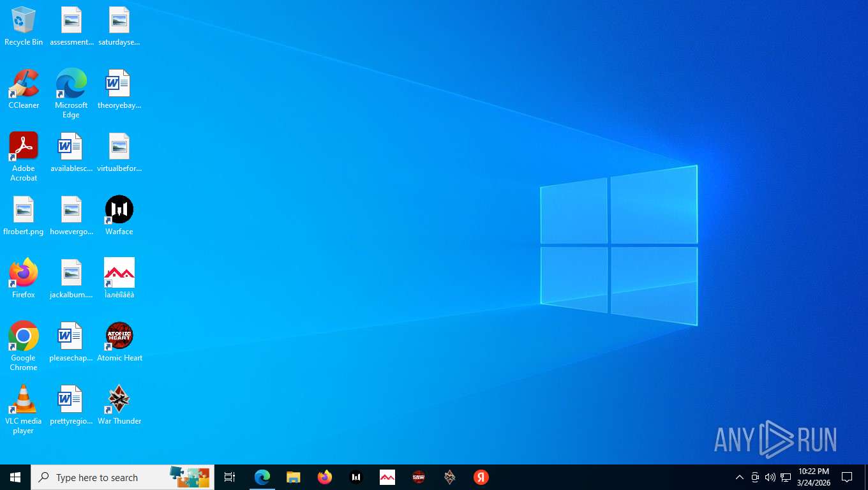Open Task View in the taskbar
The width and height of the screenshot is (868, 490).
pyautogui.click(x=230, y=477)
